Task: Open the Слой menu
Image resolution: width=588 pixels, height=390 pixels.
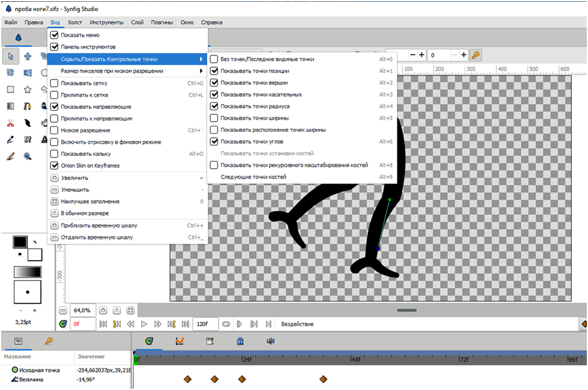Action: [137, 22]
